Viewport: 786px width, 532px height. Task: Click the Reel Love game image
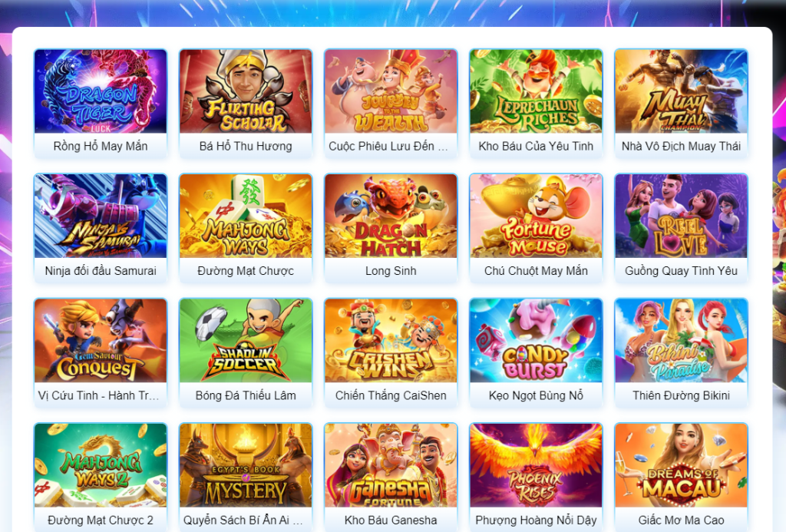pos(681,216)
